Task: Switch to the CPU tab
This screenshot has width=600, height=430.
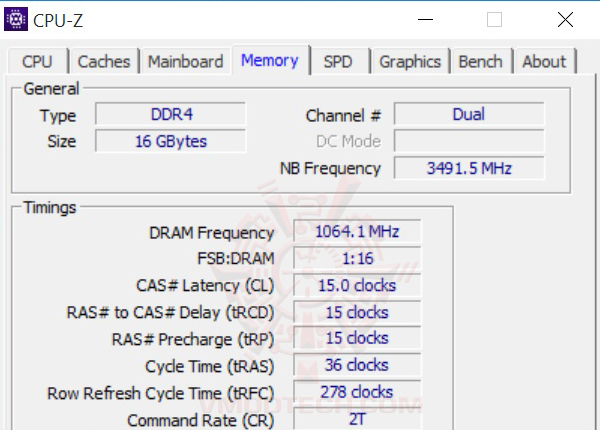Action: pos(38,61)
